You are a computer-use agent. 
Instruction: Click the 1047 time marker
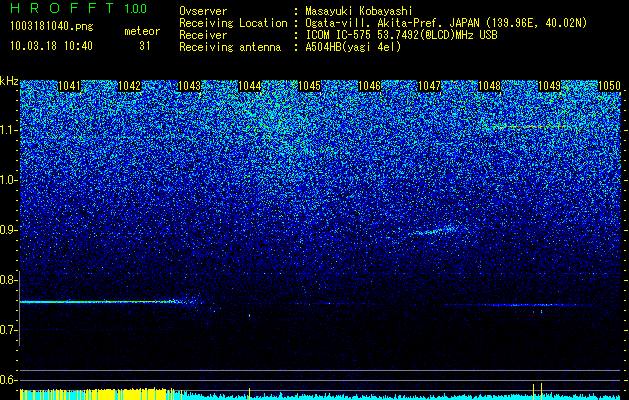pos(429,86)
